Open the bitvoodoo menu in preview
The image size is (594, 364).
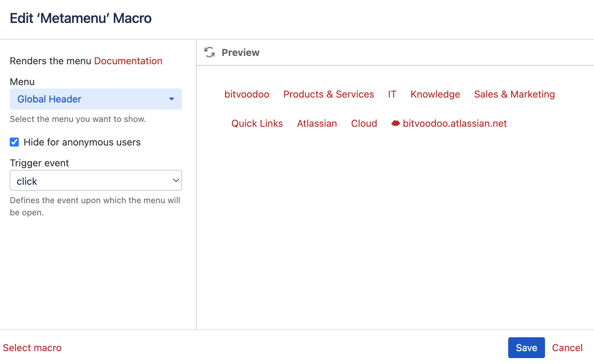click(247, 94)
